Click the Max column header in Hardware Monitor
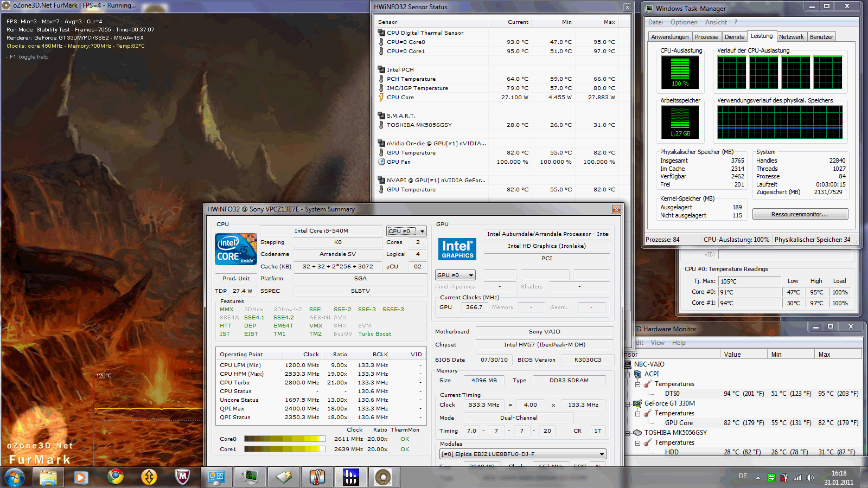This screenshot has width=868, height=488. [838, 354]
